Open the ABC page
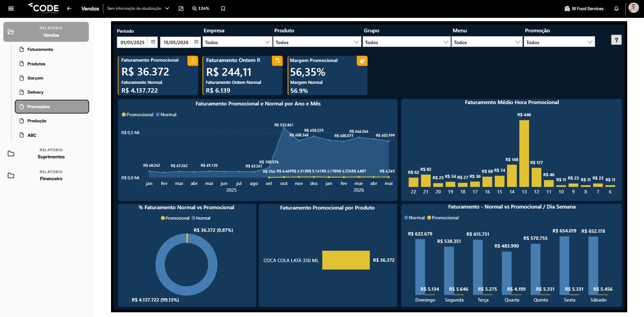 [x=52, y=135]
